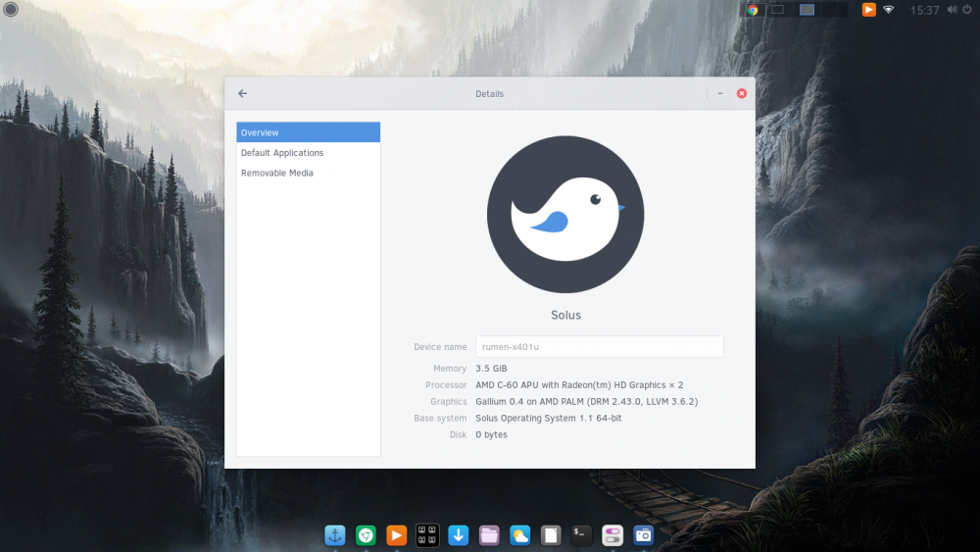Click the 15:37 clock
Screen dimensions: 980x552
924,10
